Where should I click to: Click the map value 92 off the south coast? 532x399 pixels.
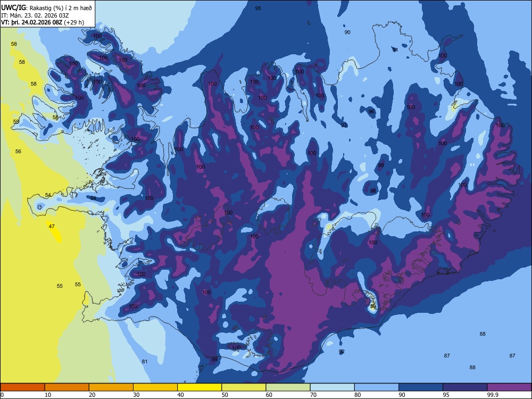click(342, 352)
